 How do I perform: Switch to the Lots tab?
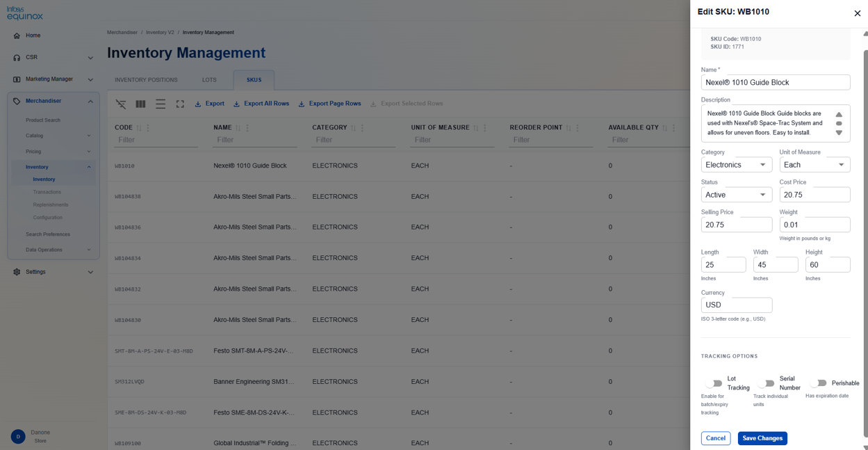click(x=209, y=80)
